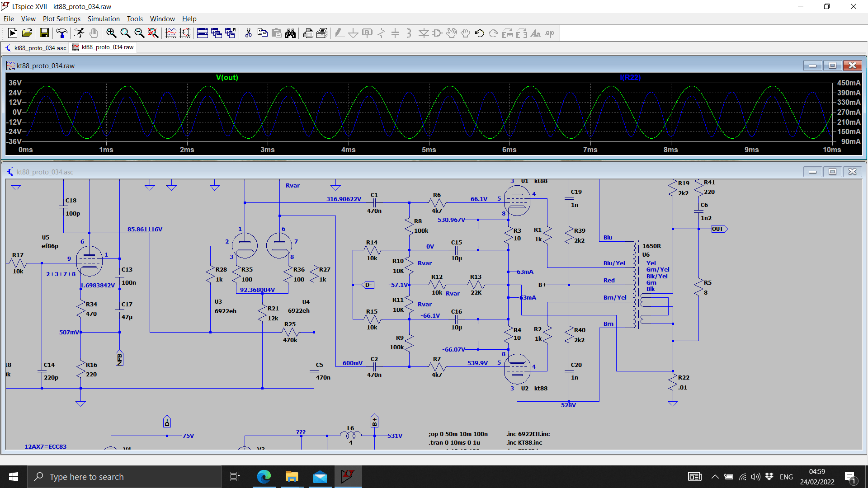This screenshot has height=488, width=868.
Task: Click the taskbar search box
Action: 124,477
